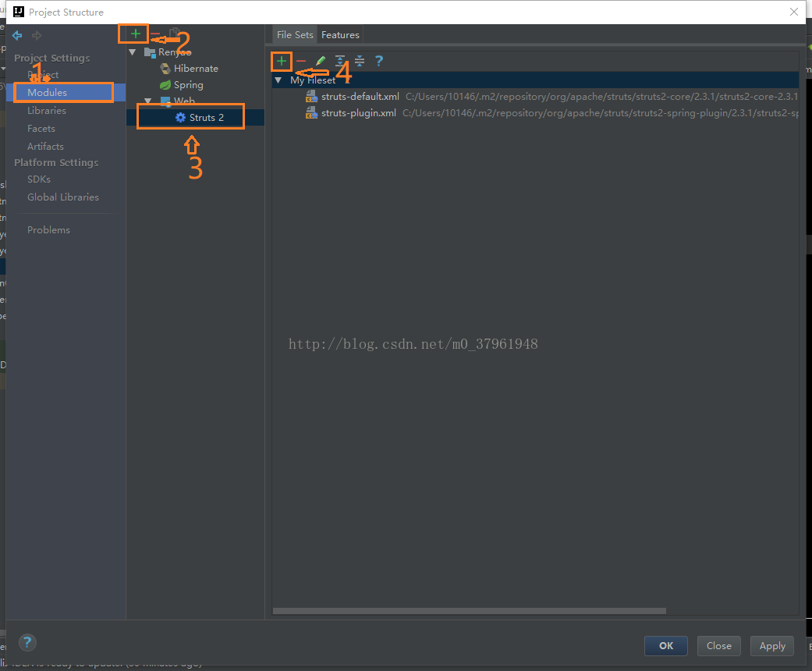
Task: Open Project settings
Action: (43, 75)
